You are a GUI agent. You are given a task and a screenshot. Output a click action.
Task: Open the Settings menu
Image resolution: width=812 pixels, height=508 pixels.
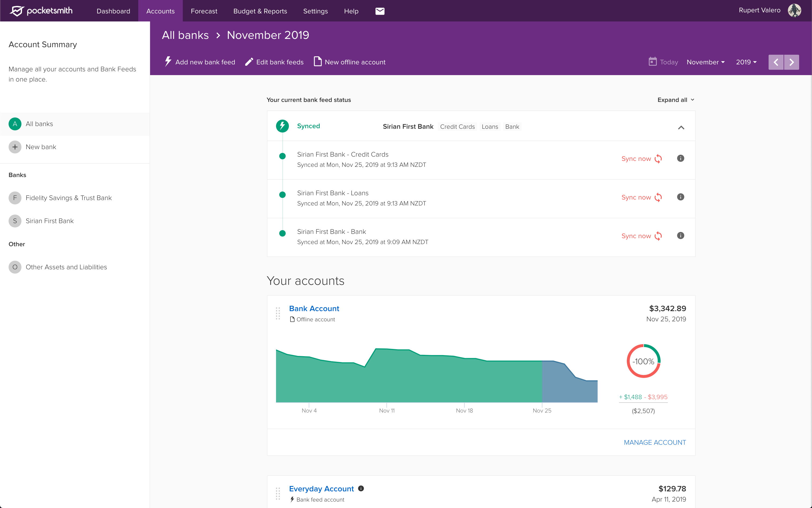315,11
